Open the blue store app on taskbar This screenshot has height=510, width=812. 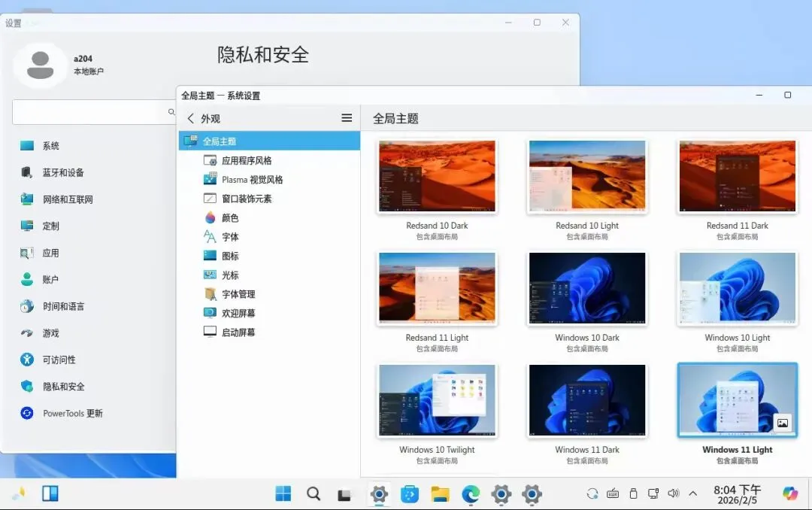click(410, 494)
